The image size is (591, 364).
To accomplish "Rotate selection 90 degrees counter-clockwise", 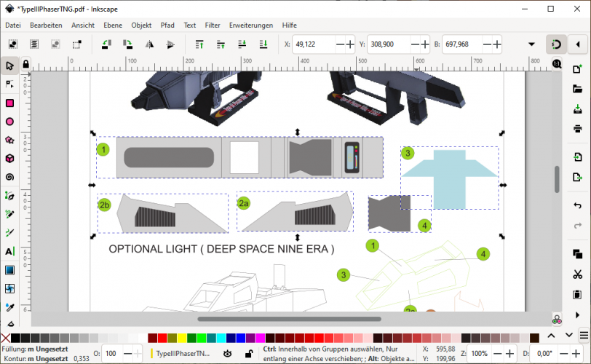I will pos(107,44).
